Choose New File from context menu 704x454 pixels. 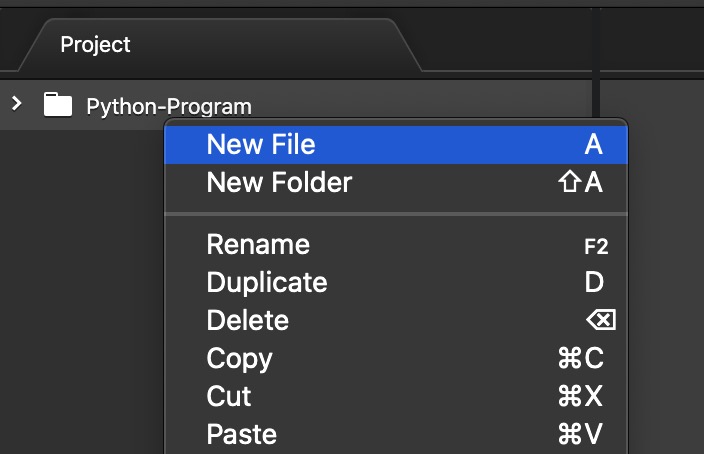(x=261, y=145)
